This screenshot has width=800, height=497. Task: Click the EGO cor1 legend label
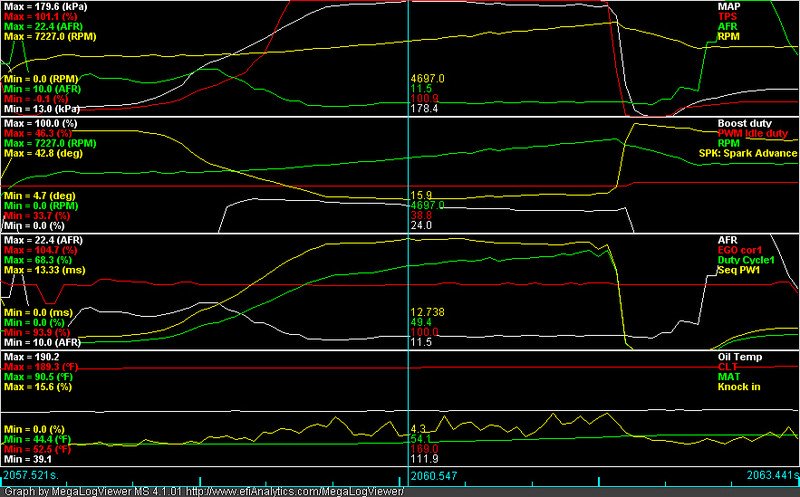click(739, 251)
